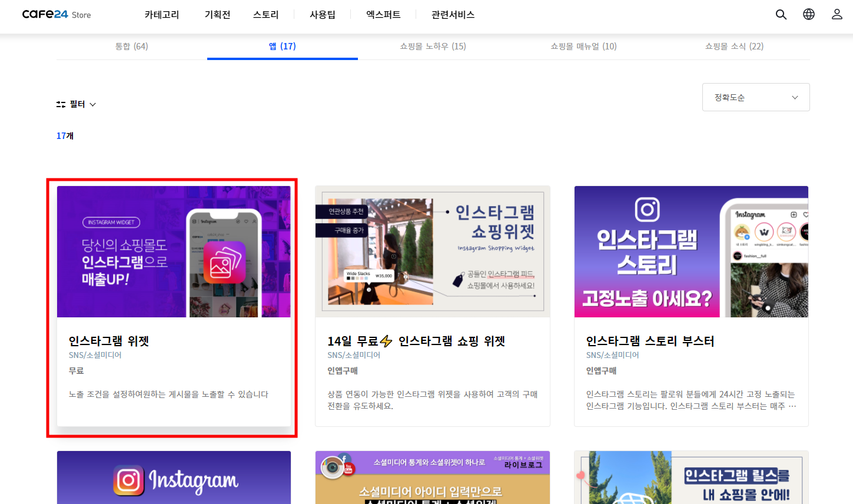853x504 pixels.
Task: Click the Cafe24 Store logo
Action: (57, 15)
